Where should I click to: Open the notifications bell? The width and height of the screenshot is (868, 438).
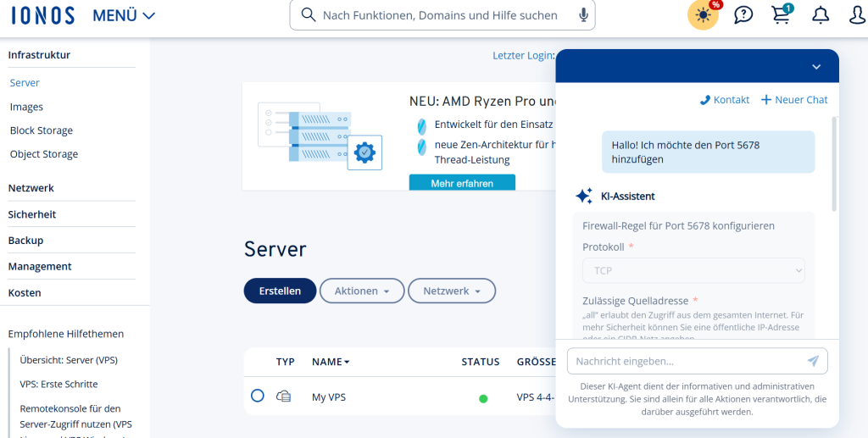(x=821, y=15)
